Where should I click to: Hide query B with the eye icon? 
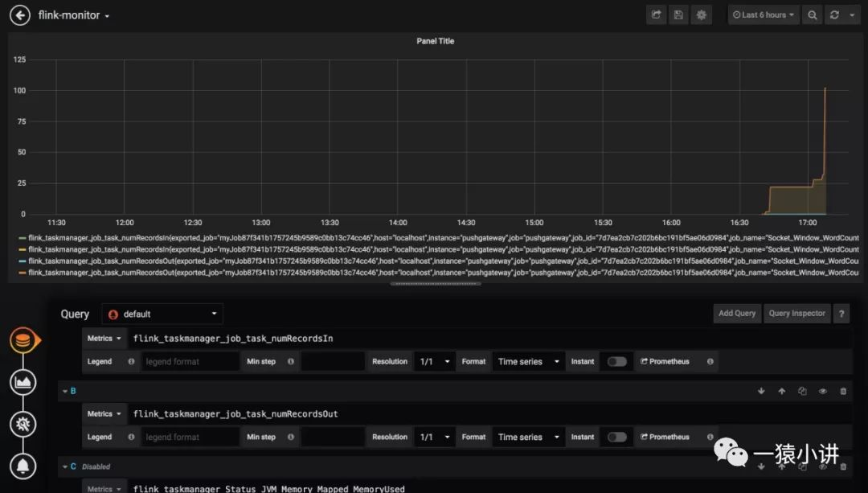823,391
